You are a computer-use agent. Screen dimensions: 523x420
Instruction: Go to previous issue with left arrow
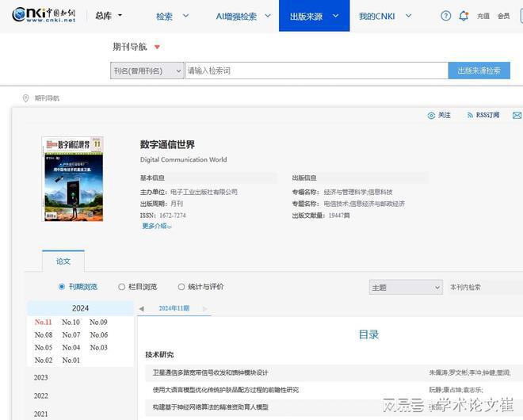pyautogui.click(x=141, y=308)
